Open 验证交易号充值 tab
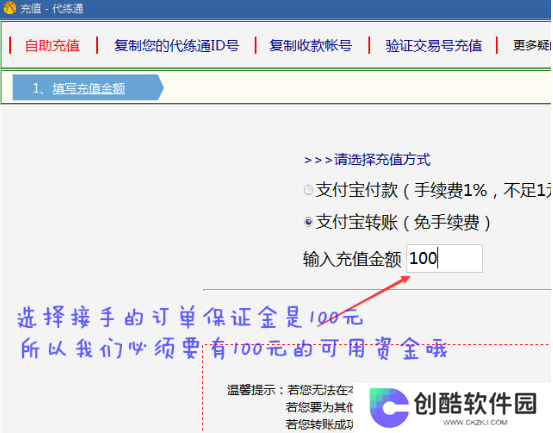Image resolution: width=553 pixels, height=433 pixels. pos(433,45)
